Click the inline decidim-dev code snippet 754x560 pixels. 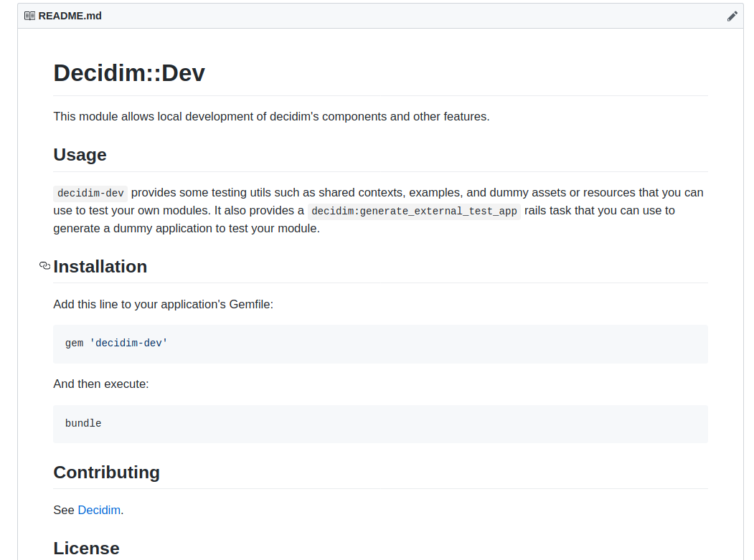click(x=90, y=192)
